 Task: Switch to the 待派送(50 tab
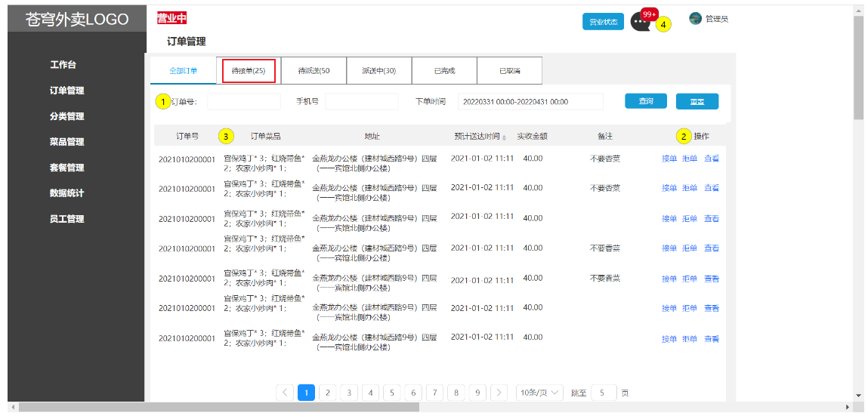click(314, 71)
